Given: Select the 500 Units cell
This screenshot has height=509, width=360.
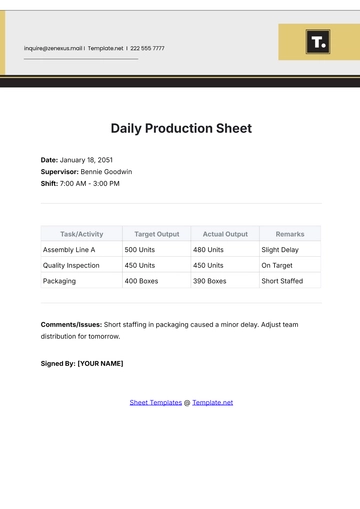Looking at the screenshot, I should 157,250.
